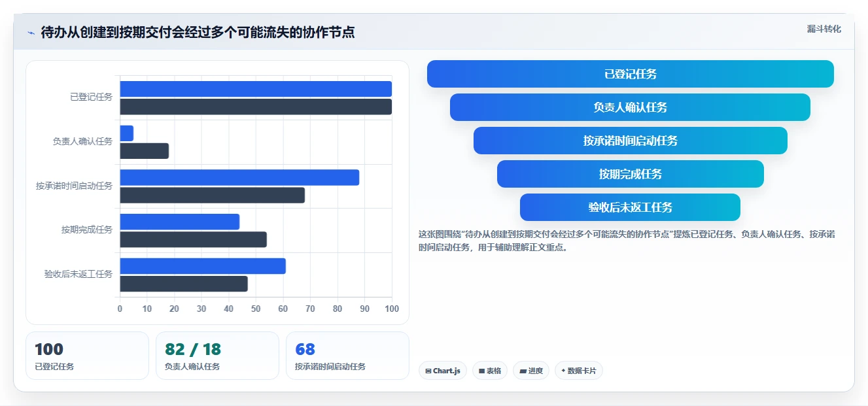Click the Chart.js tag chip
The height and width of the screenshot is (406, 868).
443,371
